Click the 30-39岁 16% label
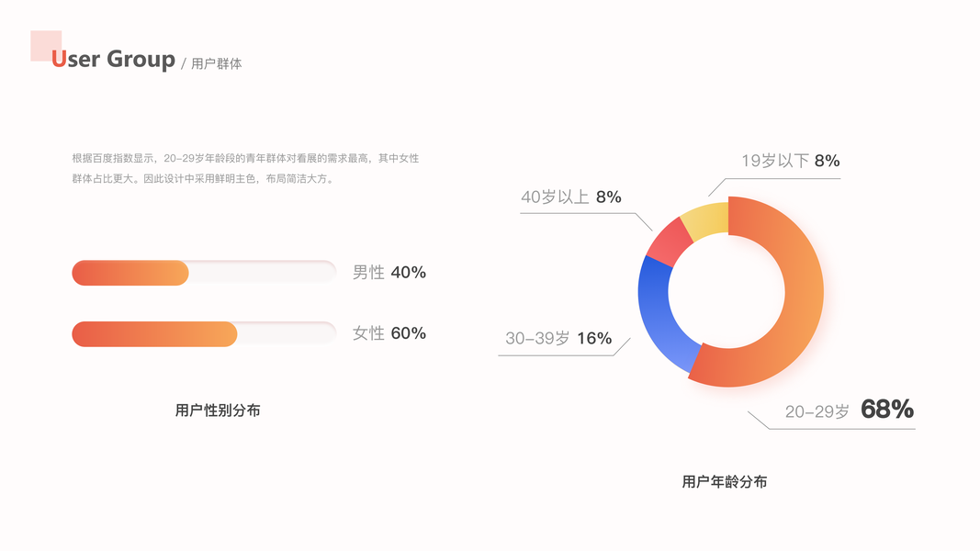 click(558, 338)
